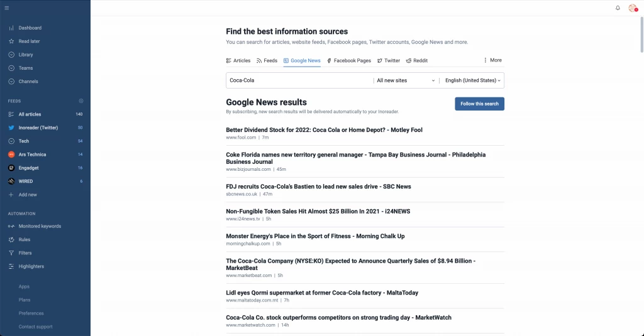The image size is (644, 336).
Task: Click the www.marketwatch.com source text
Action: 250,325
